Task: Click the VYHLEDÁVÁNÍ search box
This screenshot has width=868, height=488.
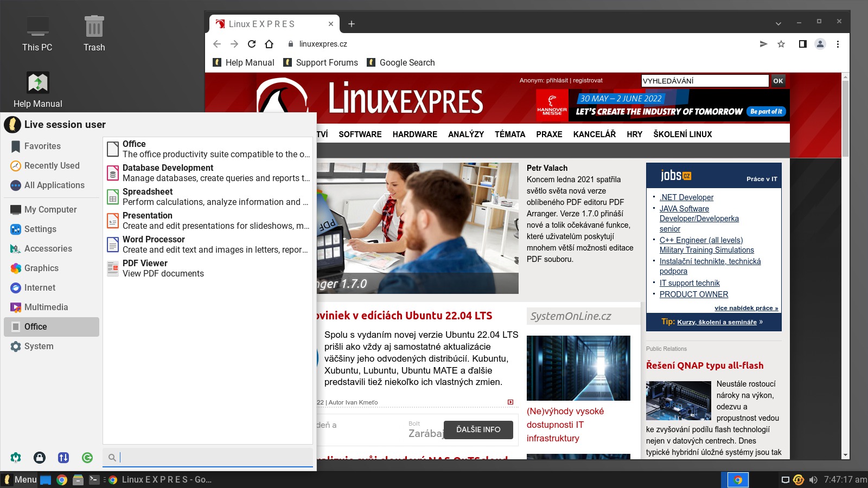Action: 705,81
